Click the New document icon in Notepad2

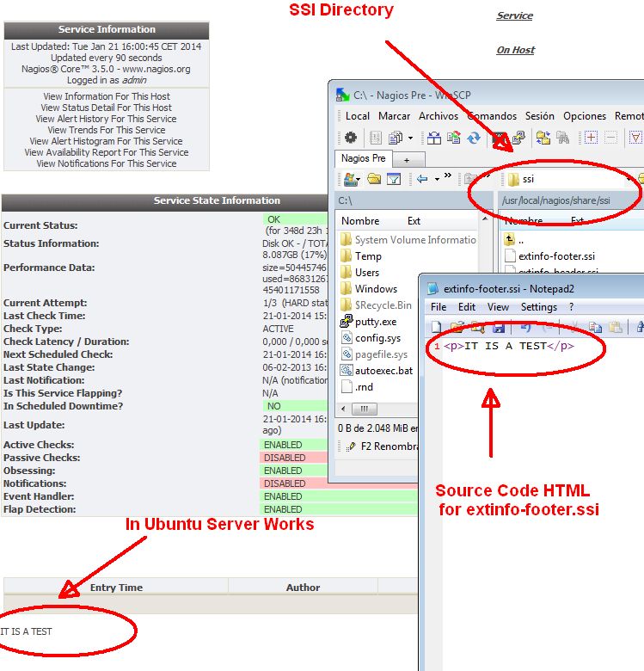click(437, 327)
